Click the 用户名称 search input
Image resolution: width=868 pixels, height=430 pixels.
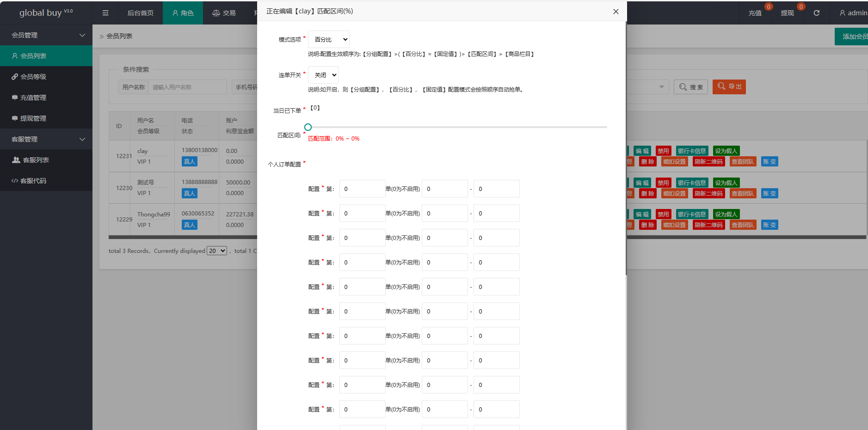(x=187, y=87)
